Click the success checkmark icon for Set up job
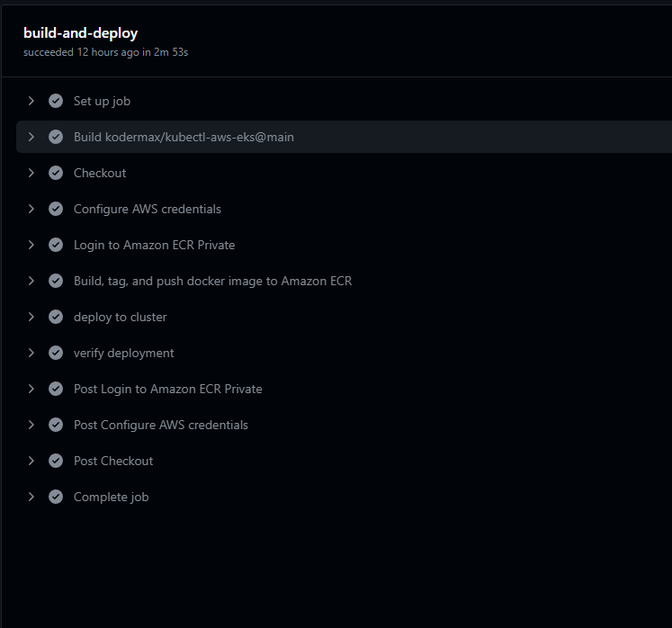The height and width of the screenshot is (628, 672). 56,101
